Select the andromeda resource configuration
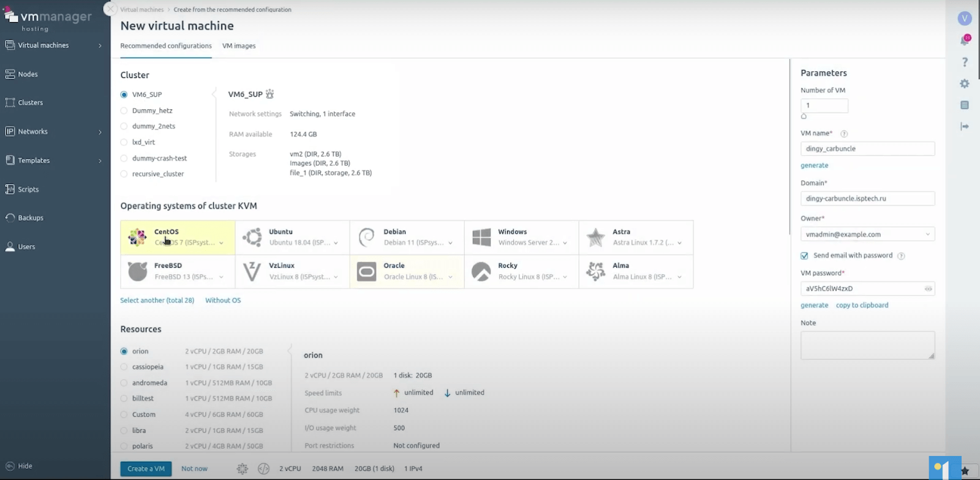The height and width of the screenshot is (480, 980). point(124,383)
